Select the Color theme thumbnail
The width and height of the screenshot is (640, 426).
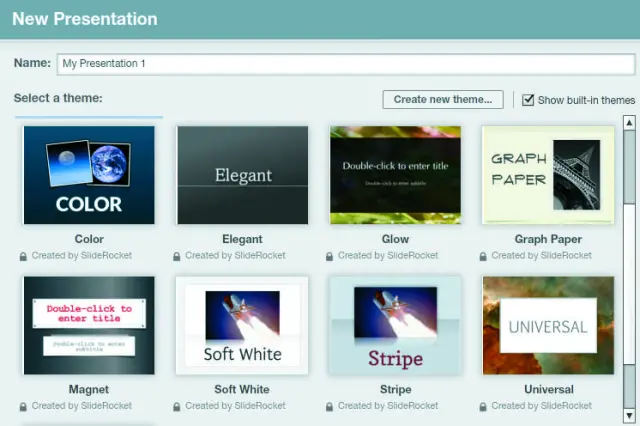[89, 175]
